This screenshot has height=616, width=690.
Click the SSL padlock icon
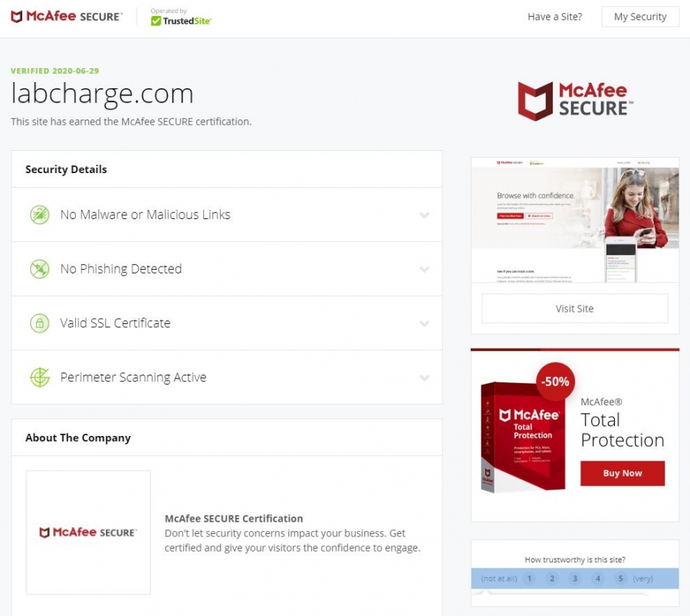pos(40,323)
